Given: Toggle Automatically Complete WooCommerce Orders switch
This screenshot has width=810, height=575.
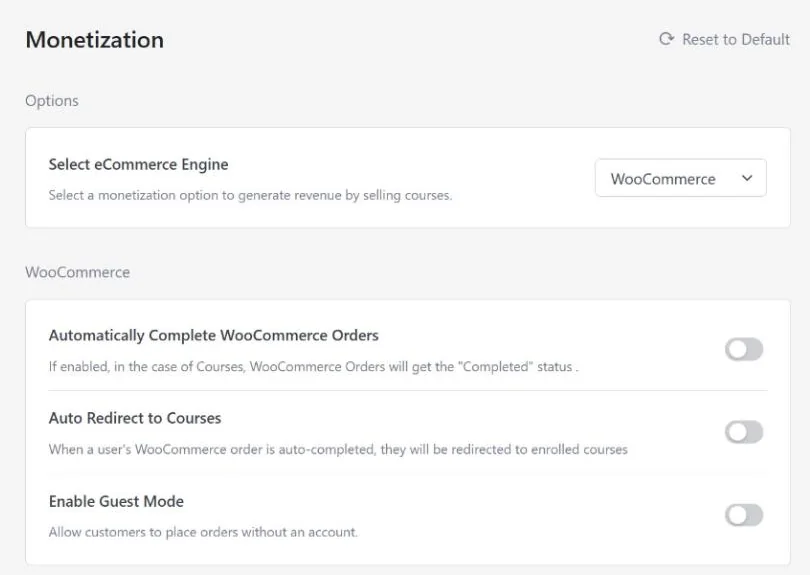Looking at the screenshot, I should tap(744, 349).
